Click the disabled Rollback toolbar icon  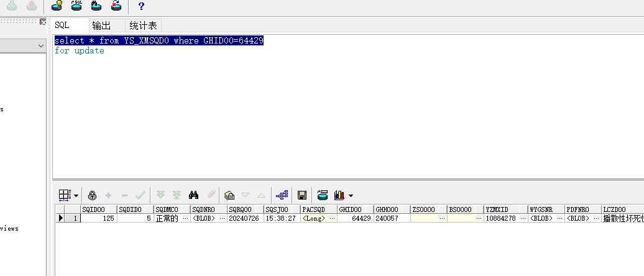(32, 6)
